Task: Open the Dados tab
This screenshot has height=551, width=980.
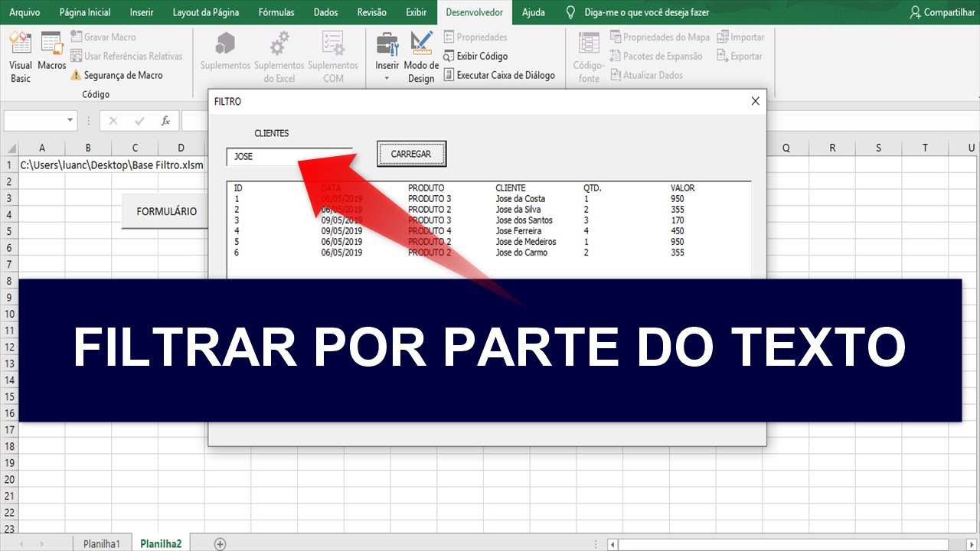Action: pos(326,12)
